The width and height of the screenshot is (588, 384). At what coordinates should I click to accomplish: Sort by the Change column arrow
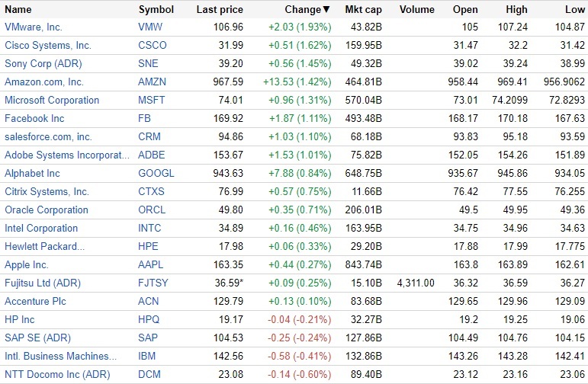point(327,10)
